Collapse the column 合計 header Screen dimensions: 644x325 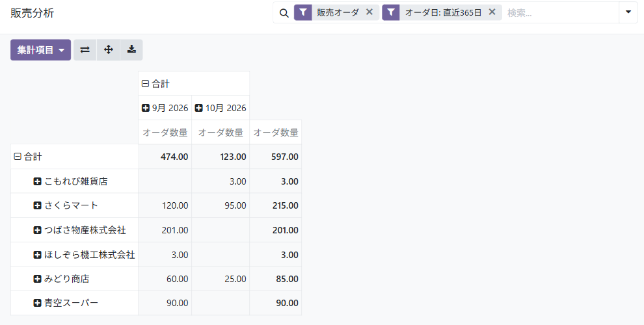[194, 84]
